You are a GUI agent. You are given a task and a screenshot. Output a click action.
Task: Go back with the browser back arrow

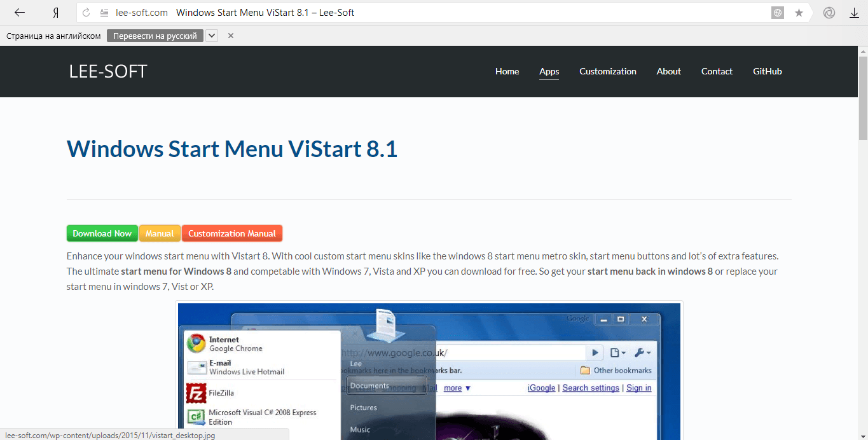(x=20, y=13)
